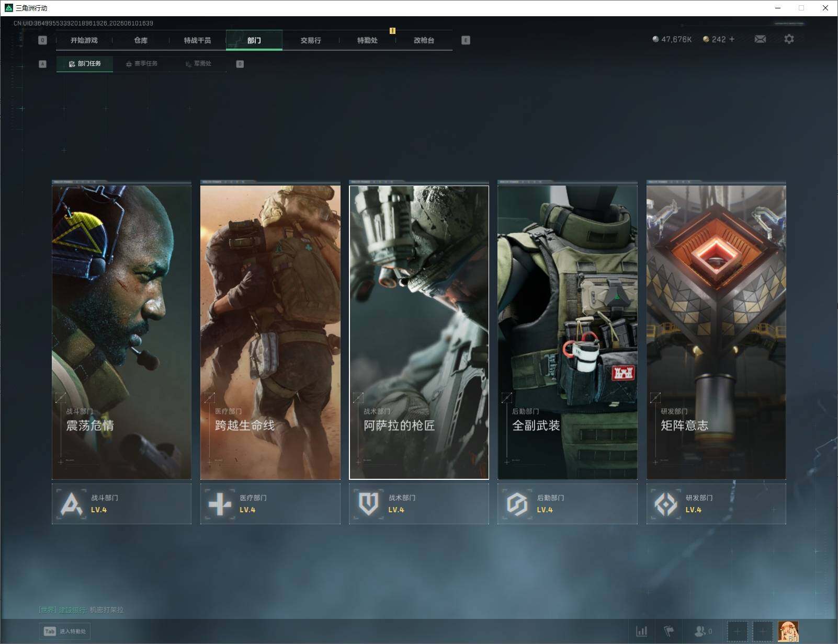Open the 开始游戏 tab

[x=84, y=40]
